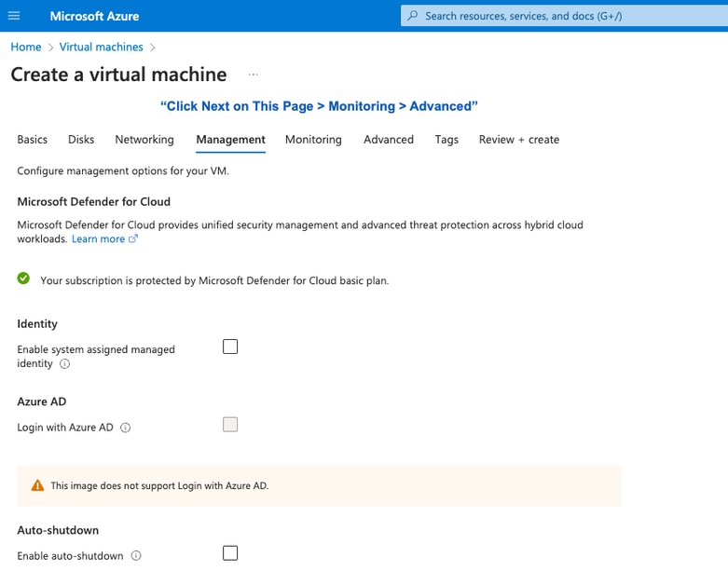728x571 pixels.
Task: Click the green checkmark status icon
Action: (23, 279)
